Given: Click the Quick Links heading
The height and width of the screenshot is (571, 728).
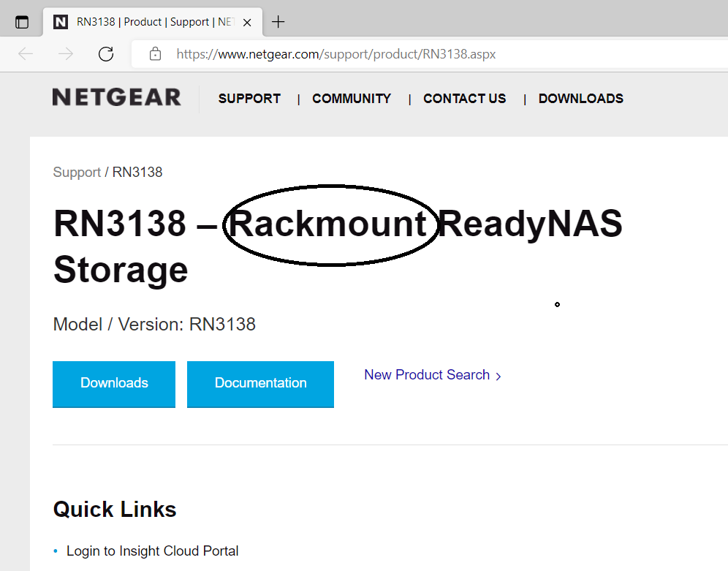Looking at the screenshot, I should coord(115,510).
